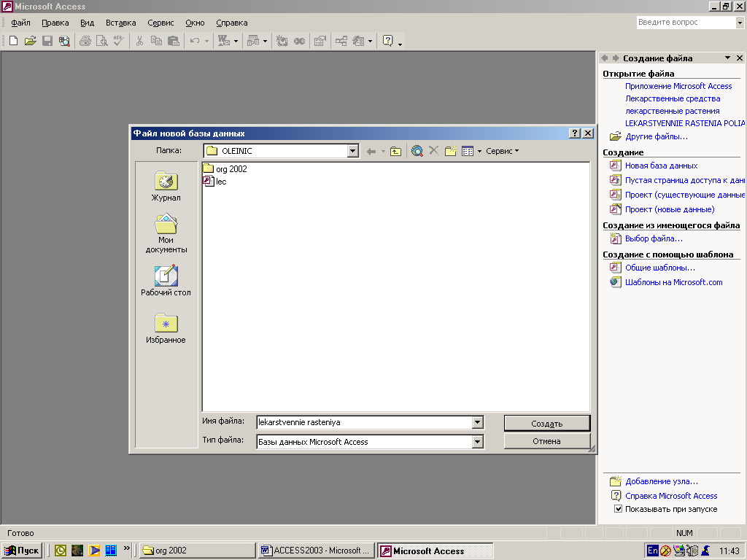The image size is (747, 560).
Task: Click the Office Links toolbar icon
Action: 223,41
